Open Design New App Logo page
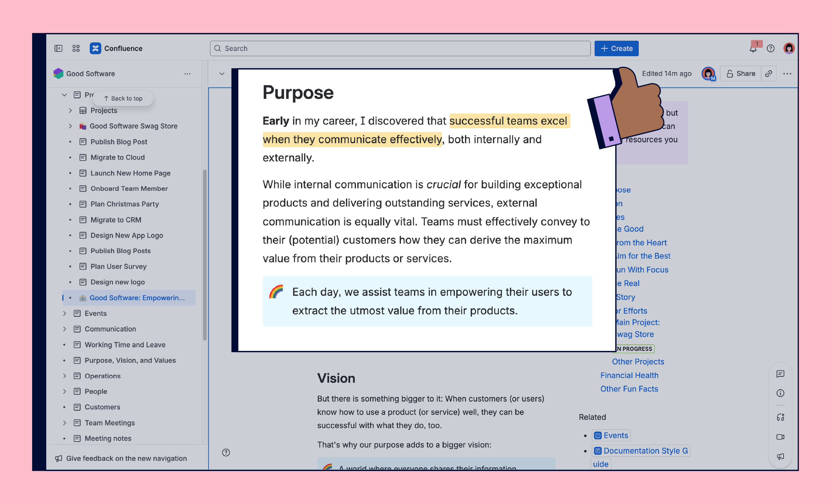 click(x=127, y=235)
